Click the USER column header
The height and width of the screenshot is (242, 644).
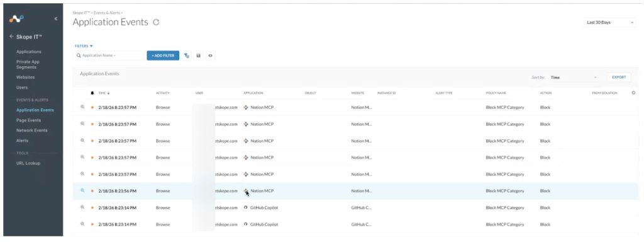click(199, 93)
